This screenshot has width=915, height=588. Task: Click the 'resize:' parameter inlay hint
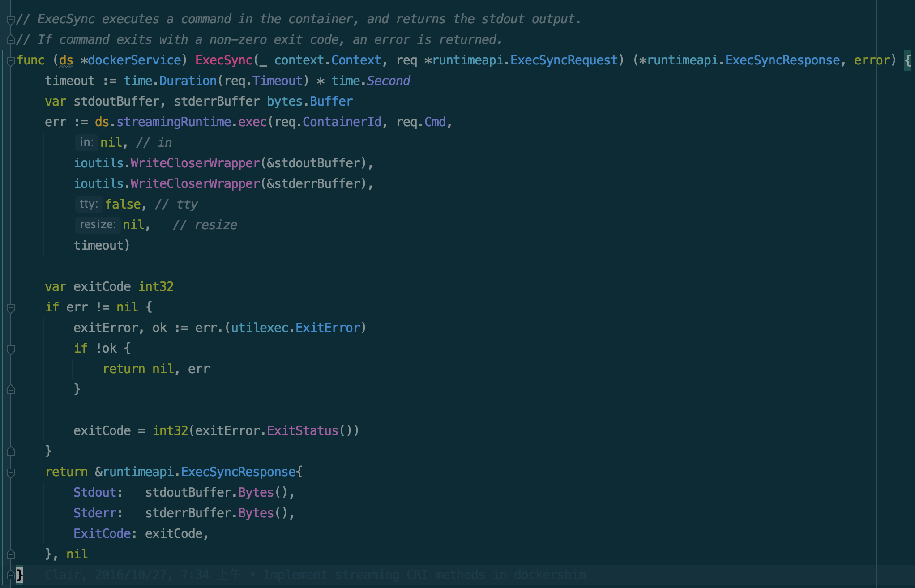pos(98,225)
